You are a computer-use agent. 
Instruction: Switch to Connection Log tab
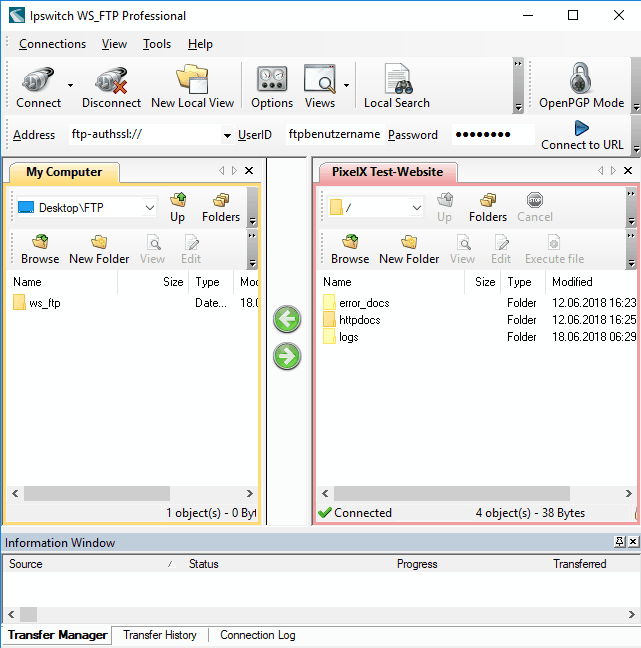click(257, 635)
